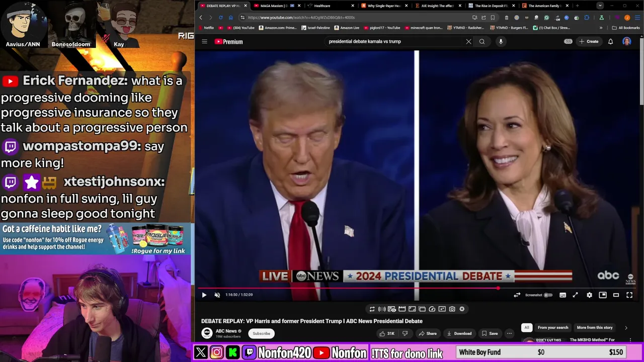
Task: Open the ABC News channel avatar
Action: tap(207, 333)
